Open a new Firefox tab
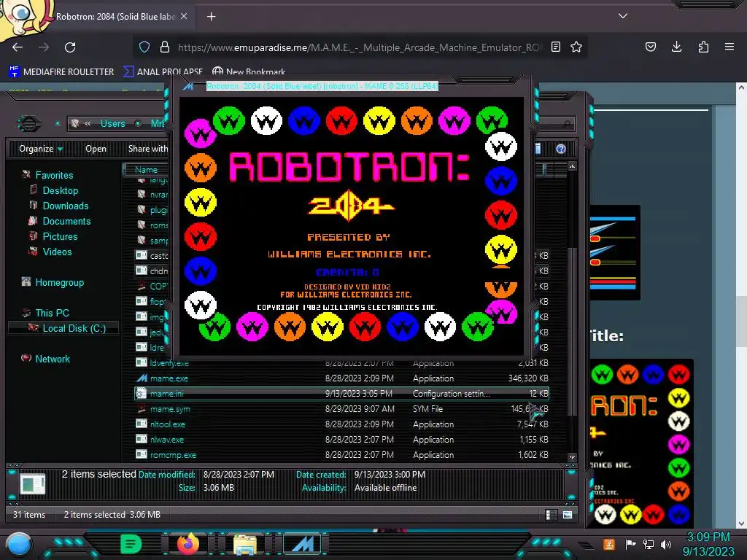Image resolution: width=747 pixels, height=560 pixels. [x=211, y=17]
